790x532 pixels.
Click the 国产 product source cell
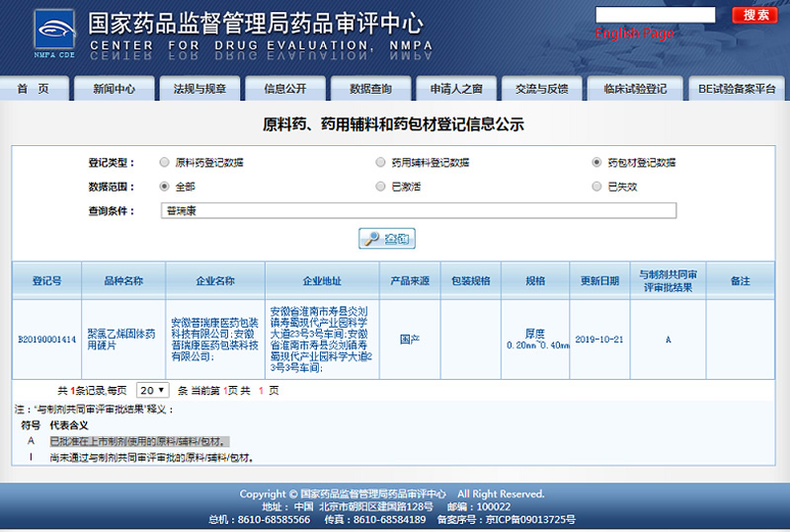pyautogui.click(x=410, y=340)
